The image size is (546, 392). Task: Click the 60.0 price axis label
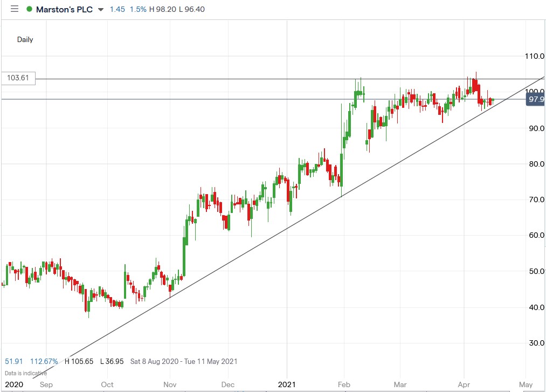[536, 235]
